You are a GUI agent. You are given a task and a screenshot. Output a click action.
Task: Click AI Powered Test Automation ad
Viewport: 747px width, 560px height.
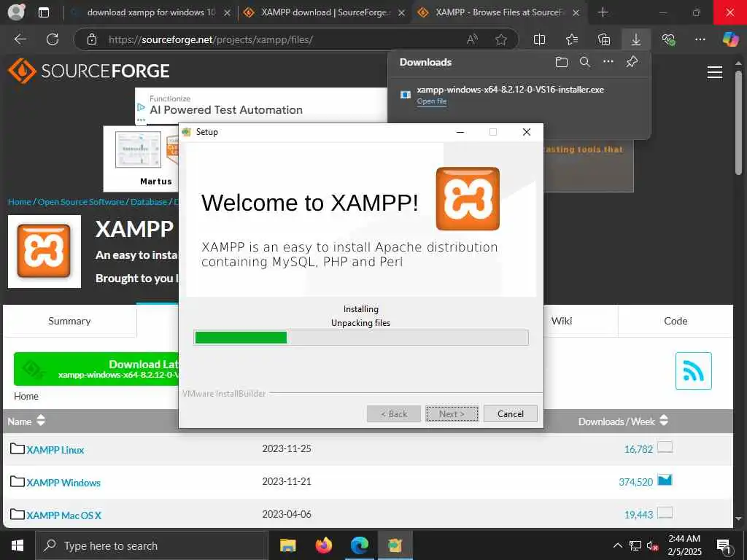click(x=226, y=110)
